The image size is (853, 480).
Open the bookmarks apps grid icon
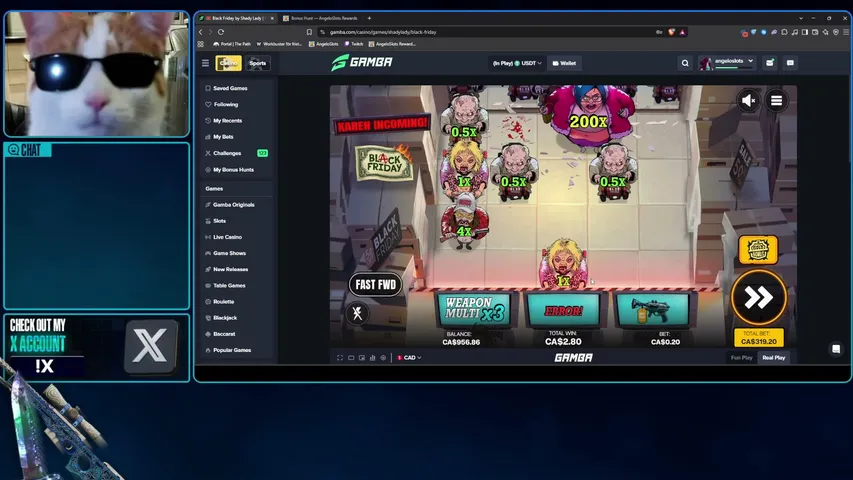click(x=201, y=44)
